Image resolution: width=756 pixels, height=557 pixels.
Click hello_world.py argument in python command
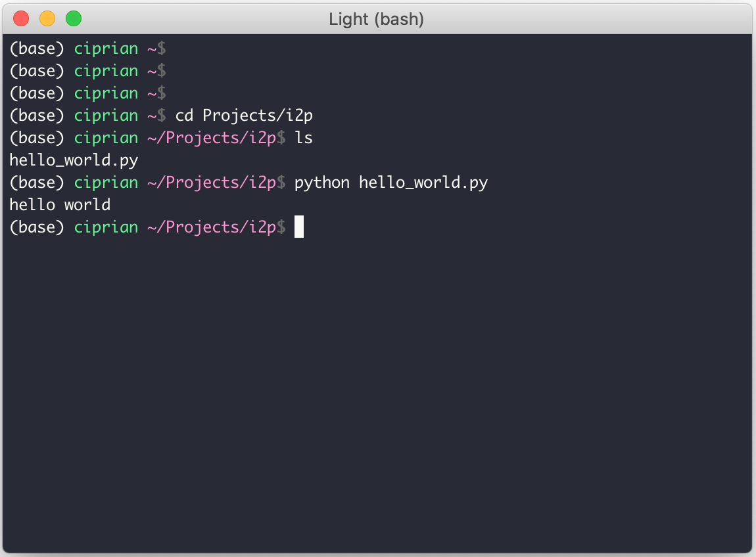pyautogui.click(x=423, y=183)
